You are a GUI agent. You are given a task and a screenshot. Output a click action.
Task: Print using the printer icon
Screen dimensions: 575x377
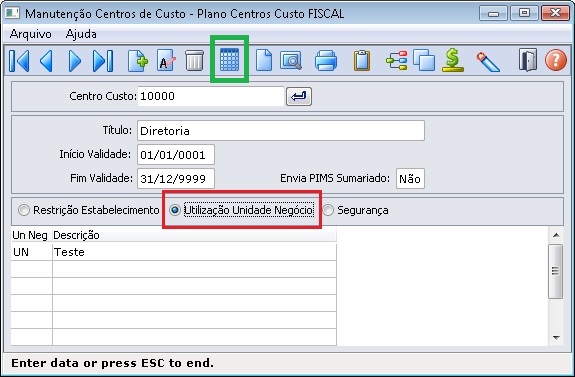(326, 61)
